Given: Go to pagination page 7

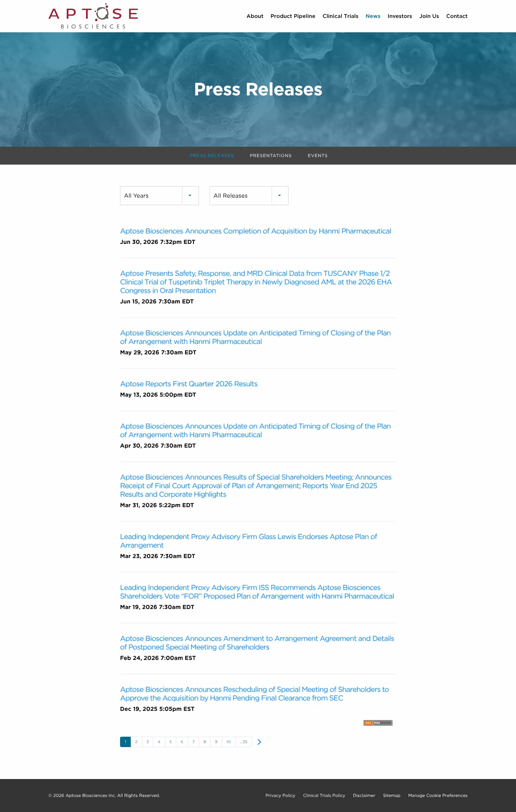Looking at the screenshot, I should [x=193, y=742].
